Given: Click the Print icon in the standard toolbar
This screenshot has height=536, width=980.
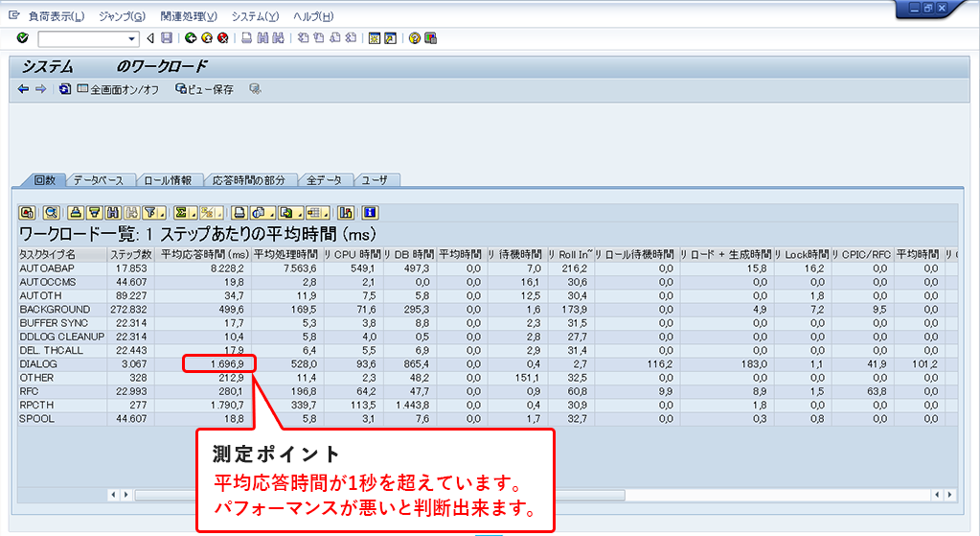Looking at the screenshot, I should pyautogui.click(x=247, y=38).
